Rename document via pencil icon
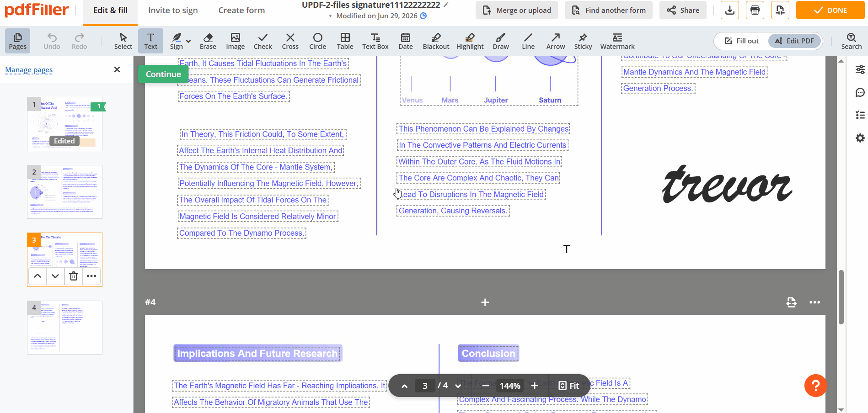Screen dimensions: 868x413 446,5
